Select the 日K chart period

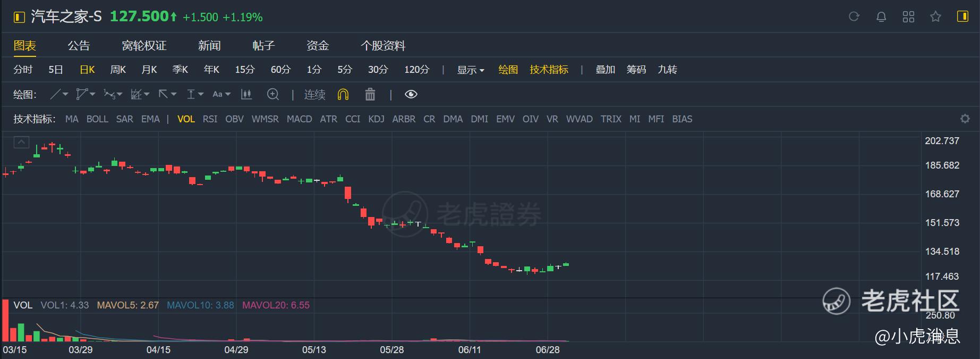(x=87, y=70)
